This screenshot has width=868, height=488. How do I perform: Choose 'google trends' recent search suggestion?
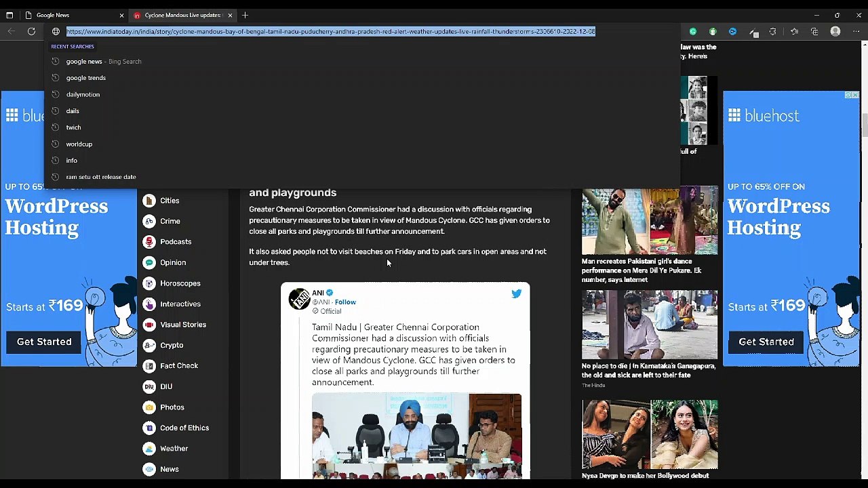tap(362, 78)
